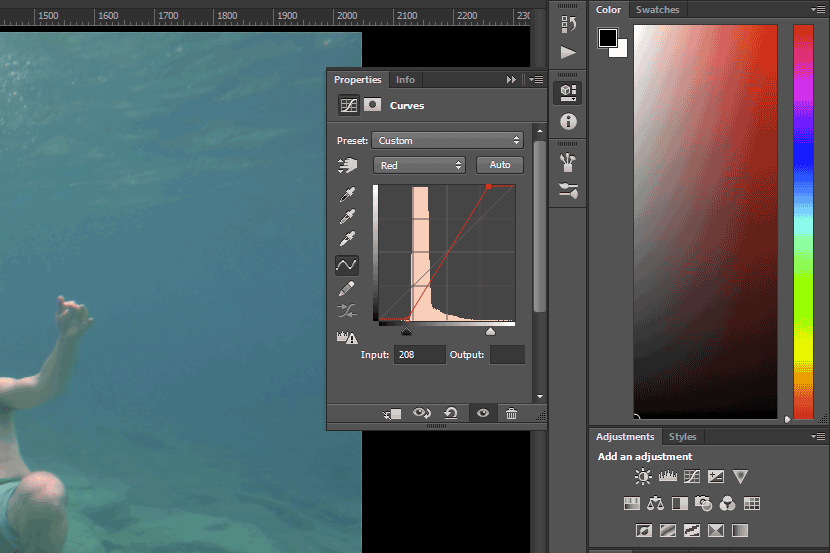Delete the Curves adjustment layer

(x=511, y=413)
